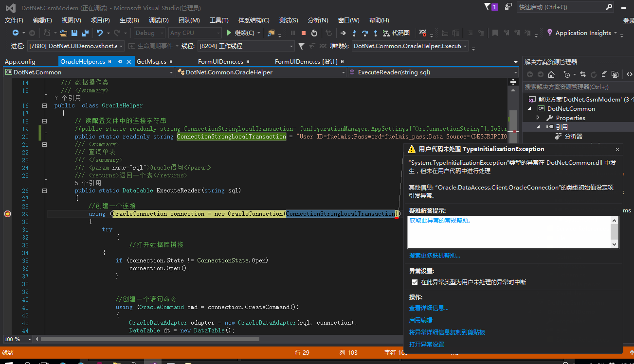Open the process dropdown DotNet.UIDemo.vshost

[x=76, y=46]
